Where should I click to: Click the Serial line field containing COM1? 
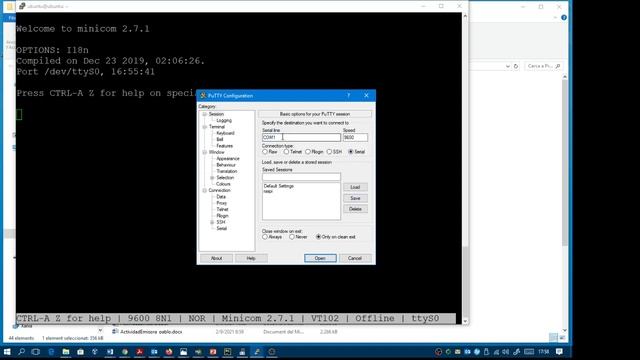(x=301, y=138)
